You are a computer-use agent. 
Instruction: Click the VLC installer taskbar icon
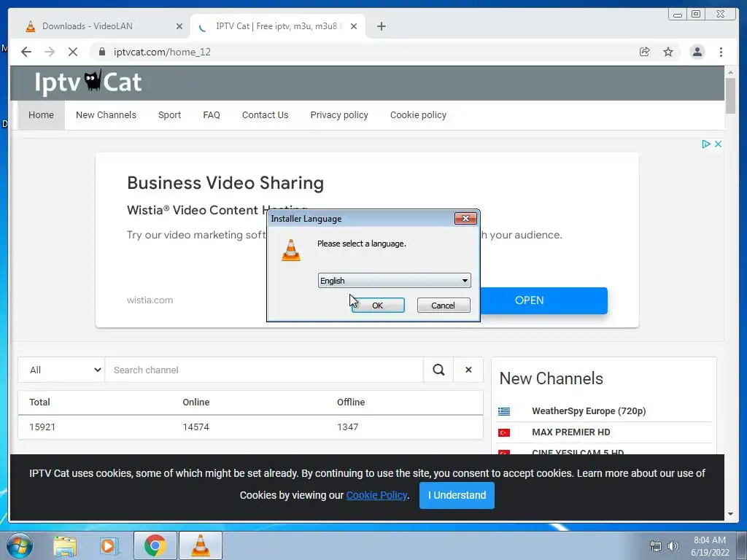pos(200,545)
